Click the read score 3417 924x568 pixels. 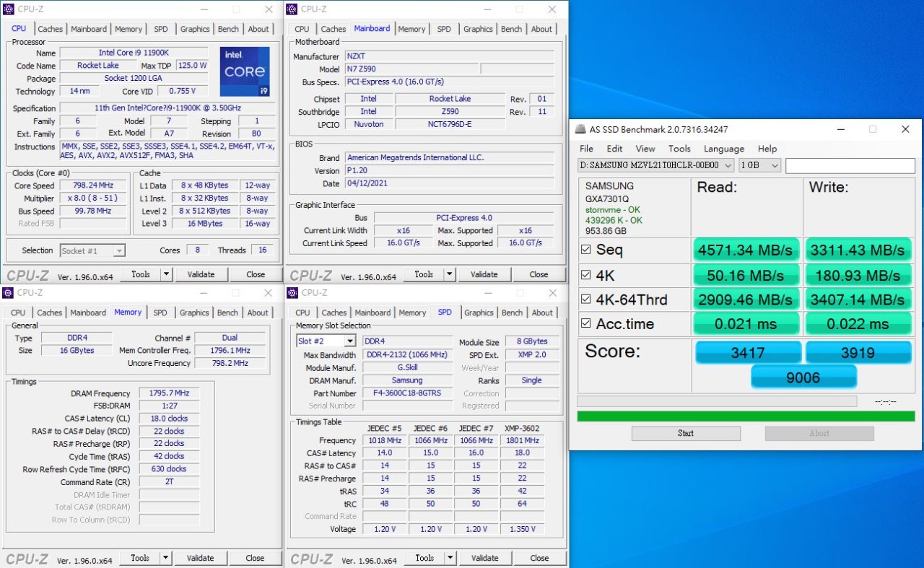pyautogui.click(x=748, y=353)
